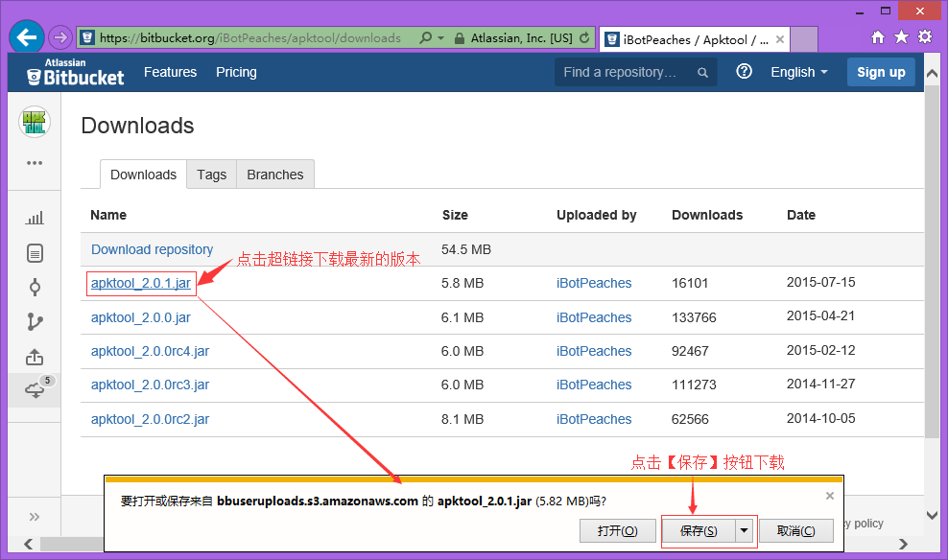The width and height of the screenshot is (948, 560).
Task: Open browser favorites star icon
Action: point(901,37)
